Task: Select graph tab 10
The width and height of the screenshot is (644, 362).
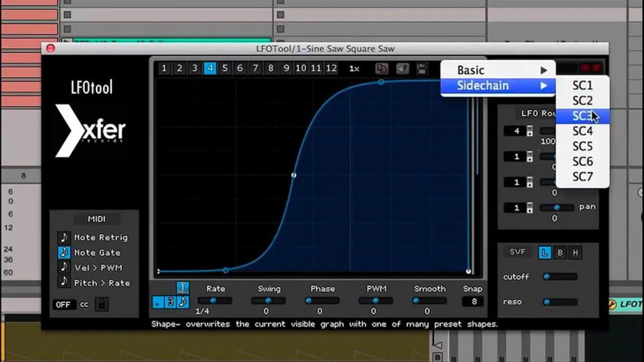Action: [301, 69]
